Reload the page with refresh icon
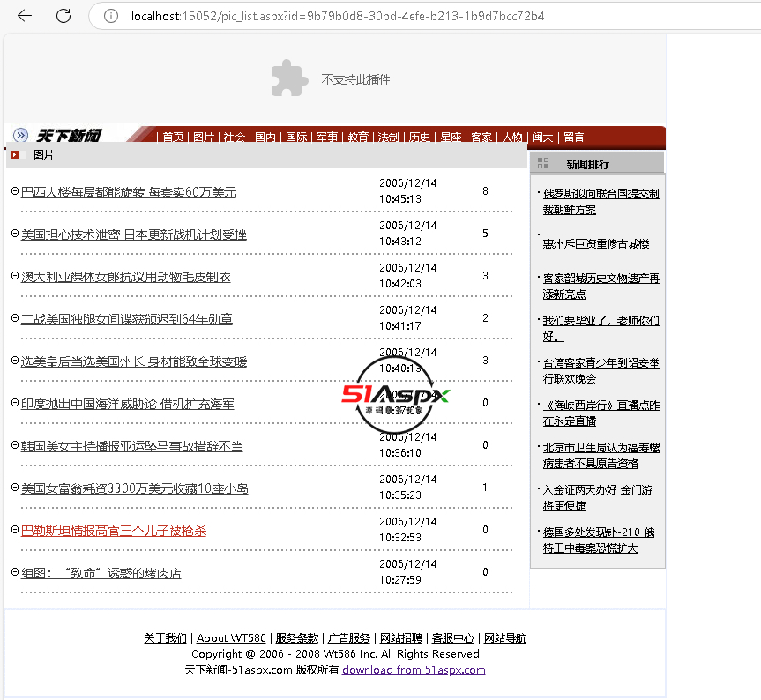This screenshot has height=700, width=761. [63, 16]
